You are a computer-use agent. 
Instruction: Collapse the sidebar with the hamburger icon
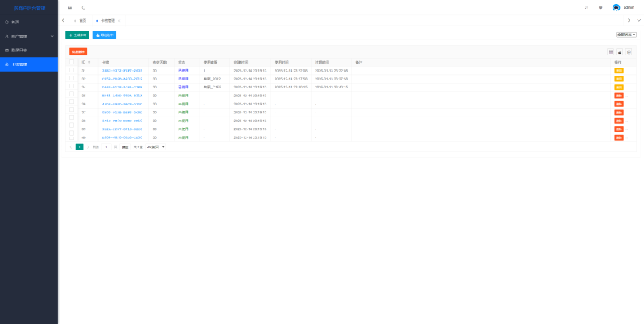pos(69,7)
